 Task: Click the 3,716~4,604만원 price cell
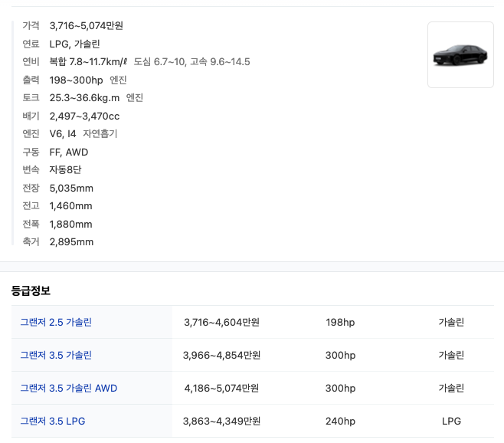coord(222,322)
